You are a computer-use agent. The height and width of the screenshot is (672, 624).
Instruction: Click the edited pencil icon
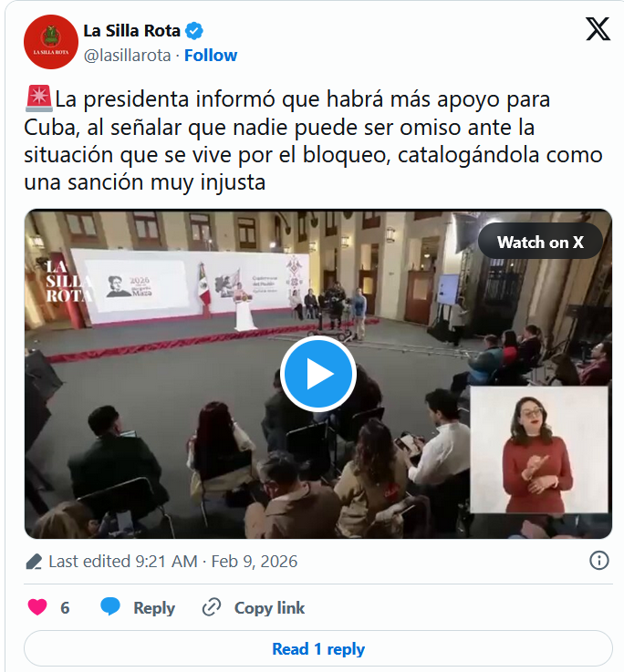34,562
